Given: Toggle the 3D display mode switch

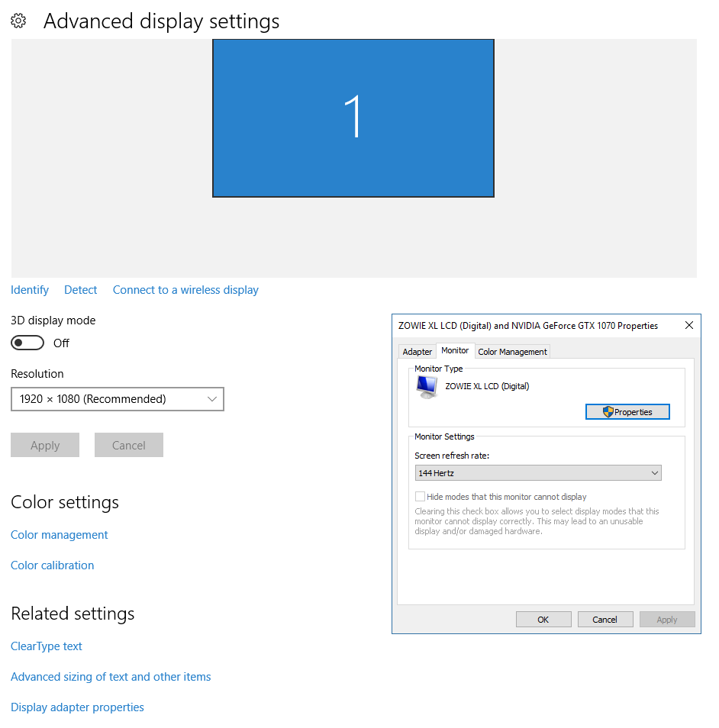Looking at the screenshot, I should point(27,343).
